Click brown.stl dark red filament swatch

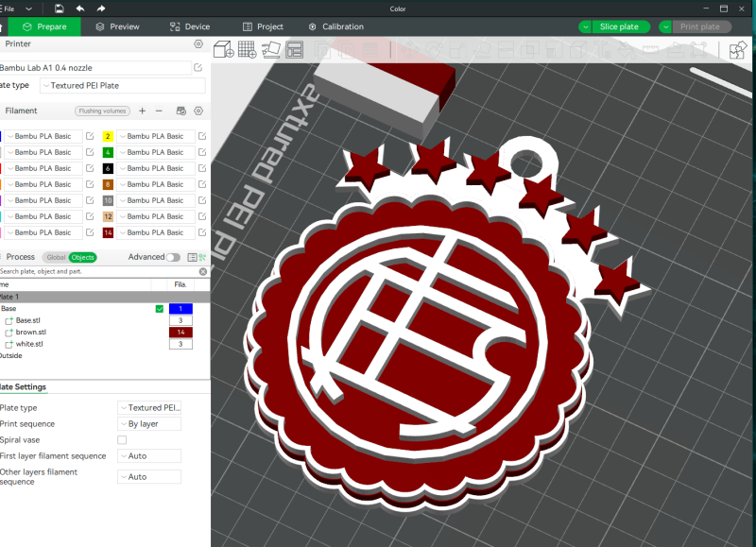(x=180, y=333)
